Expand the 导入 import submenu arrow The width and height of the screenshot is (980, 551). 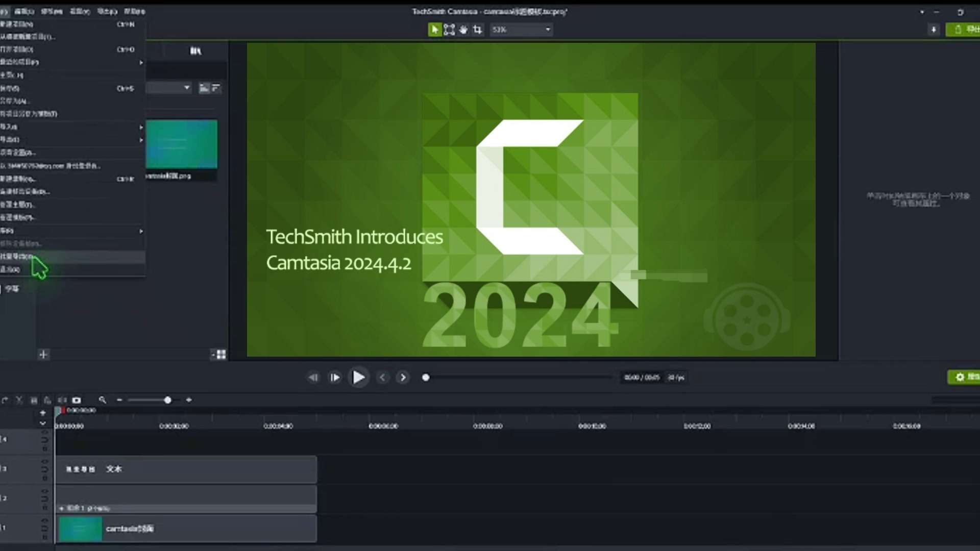click(x=141, y=127)
